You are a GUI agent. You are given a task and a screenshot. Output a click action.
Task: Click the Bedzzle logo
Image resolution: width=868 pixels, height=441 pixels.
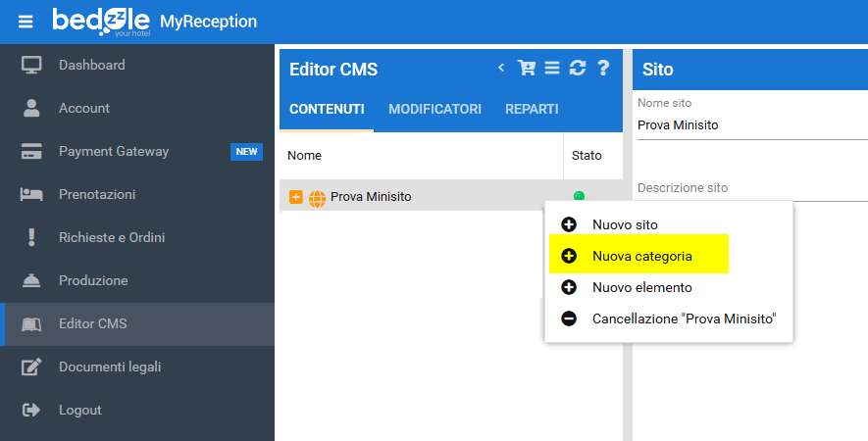(x=102, y=21)
